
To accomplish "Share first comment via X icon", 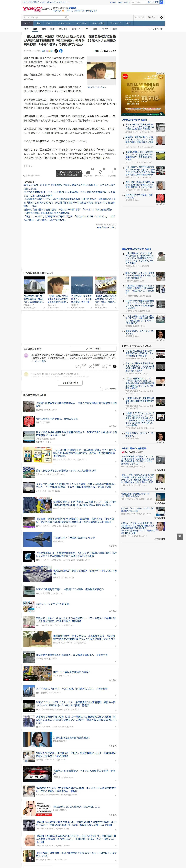I will pos(115,366).
